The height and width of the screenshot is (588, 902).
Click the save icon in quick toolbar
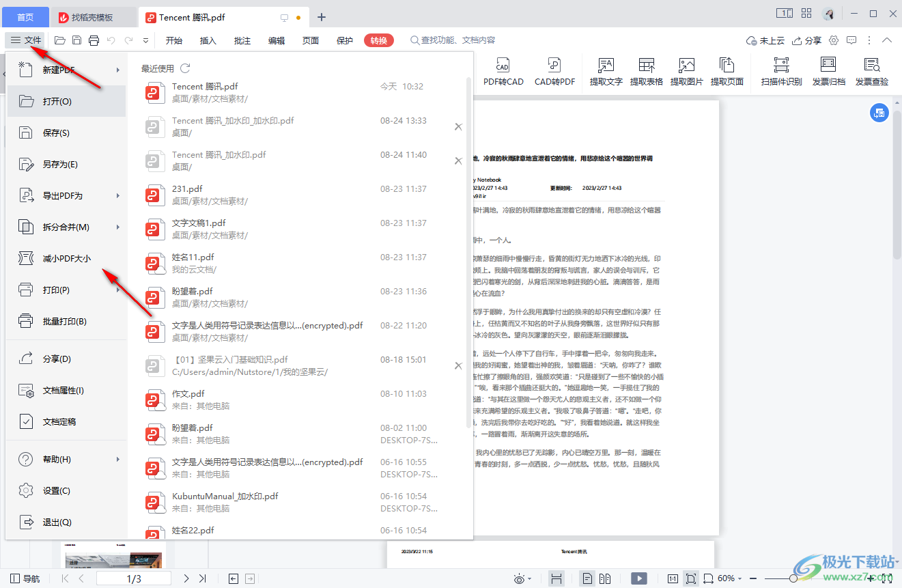[77, 40]
